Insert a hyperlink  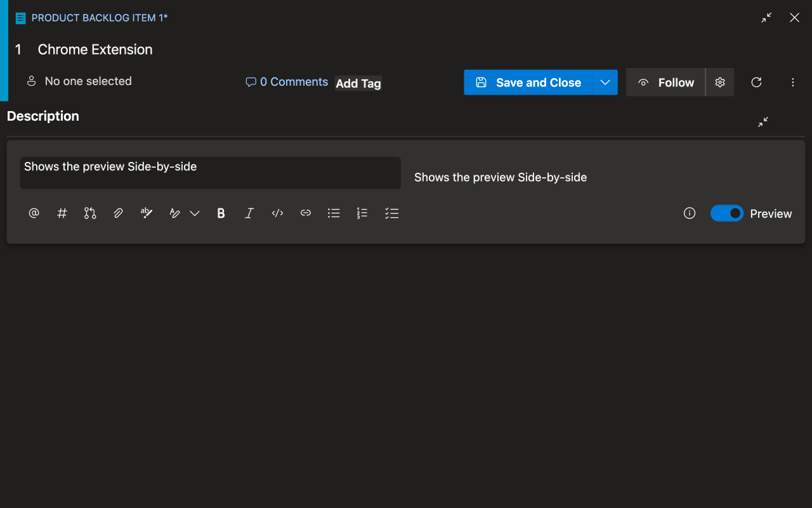click(x=306, y=213)
